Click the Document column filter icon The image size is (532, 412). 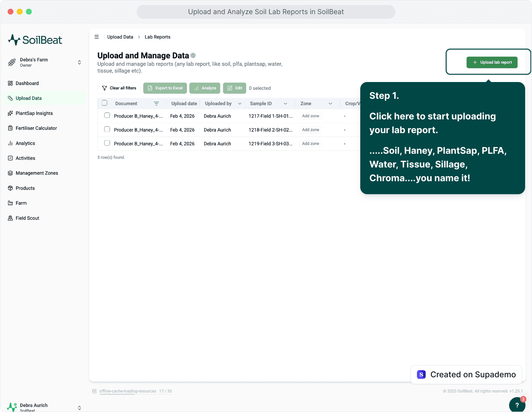point(156,104)
